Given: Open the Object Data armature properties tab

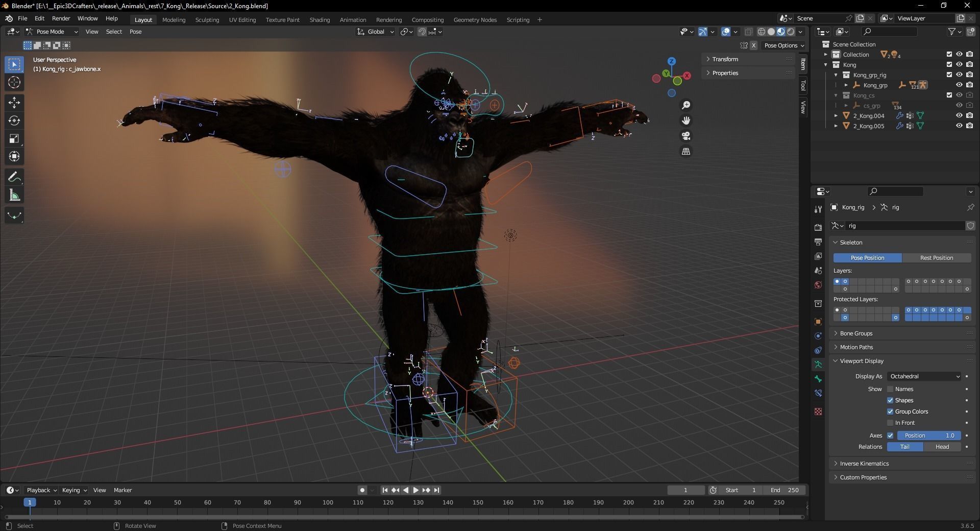Looking at the screenshot, I should click(x=818, y=365).
